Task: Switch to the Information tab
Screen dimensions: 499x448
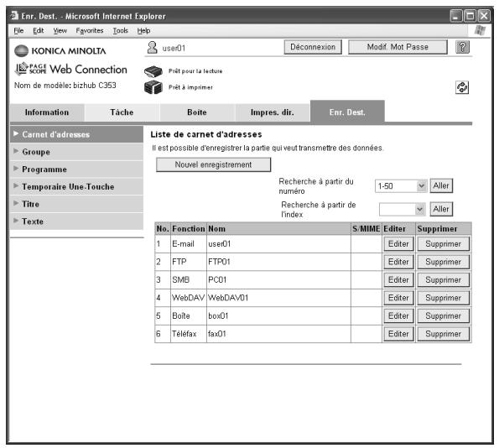Action: coord(47,112)
